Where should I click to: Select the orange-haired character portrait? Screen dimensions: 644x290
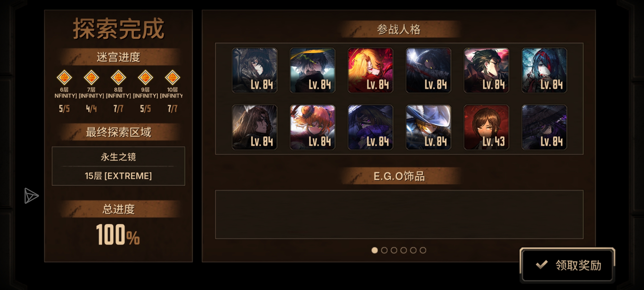tap(312, 127)
